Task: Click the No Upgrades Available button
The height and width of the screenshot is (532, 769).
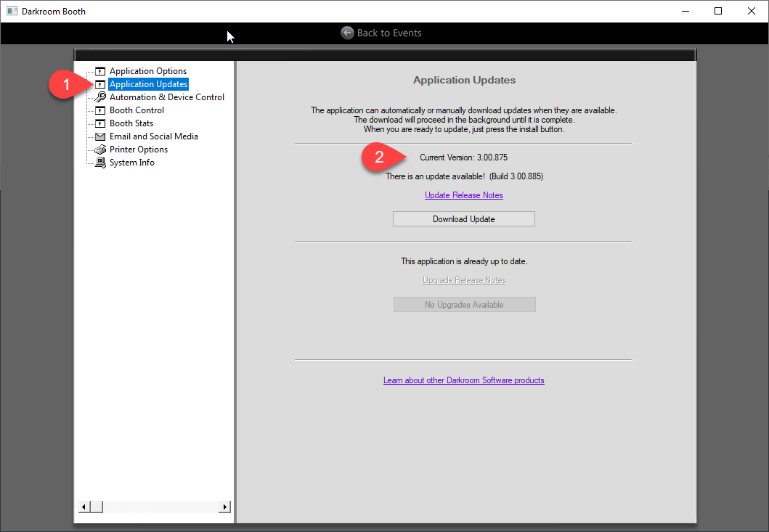Action: pyautogui.click(x=465, y=305)
